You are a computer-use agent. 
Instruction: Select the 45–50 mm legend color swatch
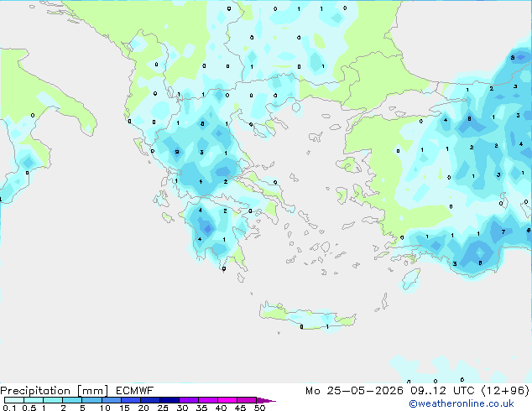point(247,400)
